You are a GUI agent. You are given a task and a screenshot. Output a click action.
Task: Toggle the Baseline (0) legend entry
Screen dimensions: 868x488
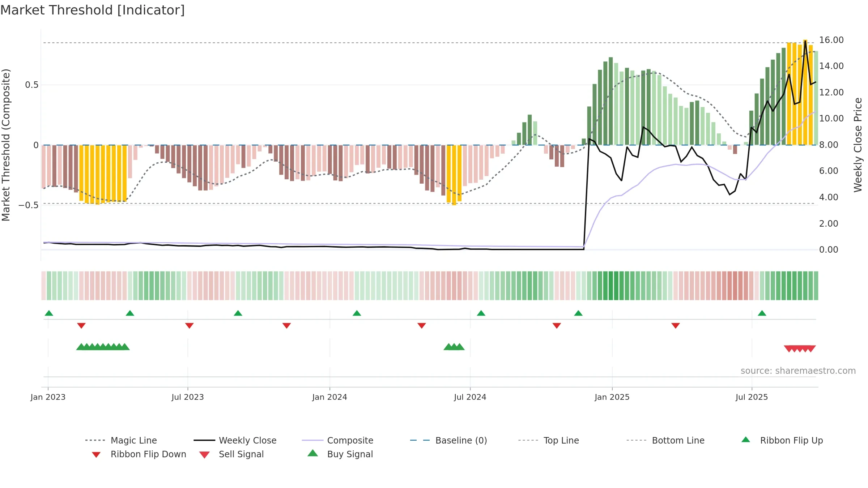[x=448, y=440]
